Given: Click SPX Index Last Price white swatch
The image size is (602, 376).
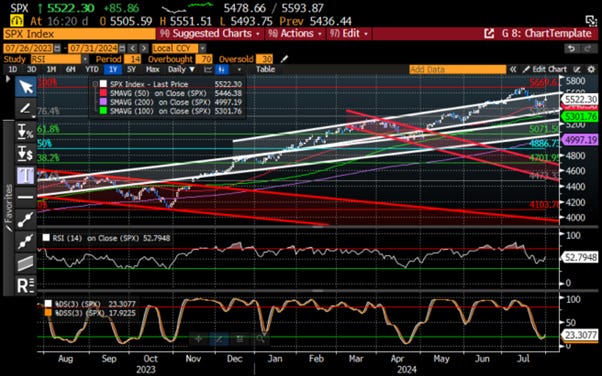Looking at the screenshot, I should (x=103, y=84).
